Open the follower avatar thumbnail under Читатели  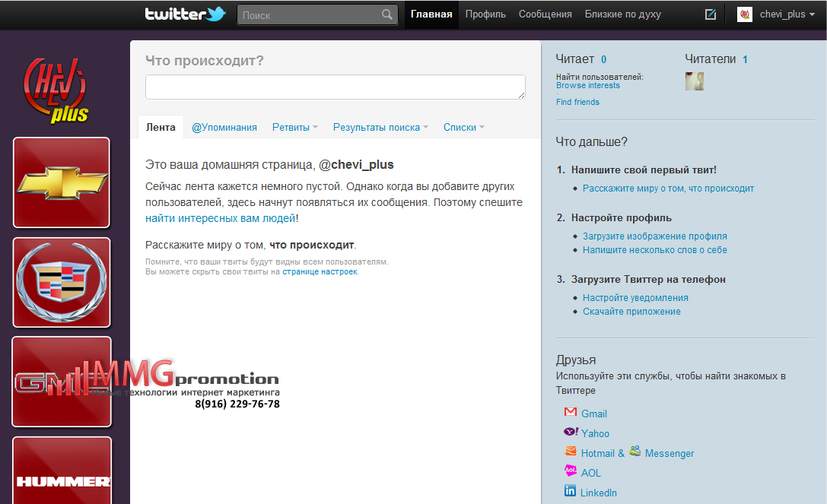click(x=694, y=81)
